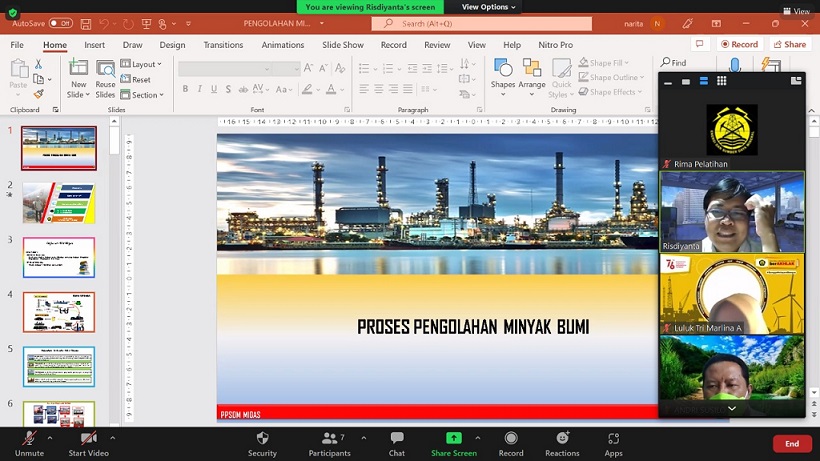
Task: Click the Shapes gallery icon in ribbon
Action: (x=503, y=68)
